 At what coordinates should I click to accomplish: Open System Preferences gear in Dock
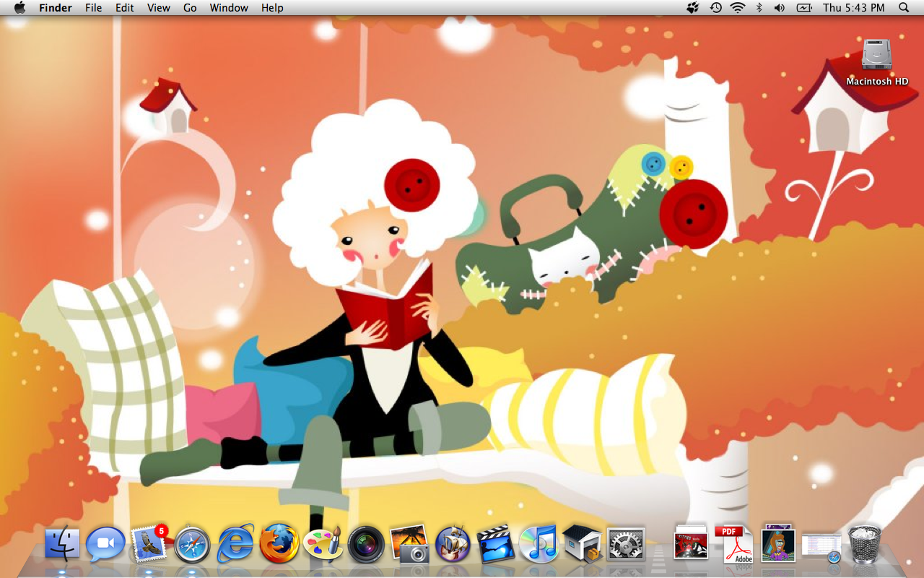tap(626, 545)
